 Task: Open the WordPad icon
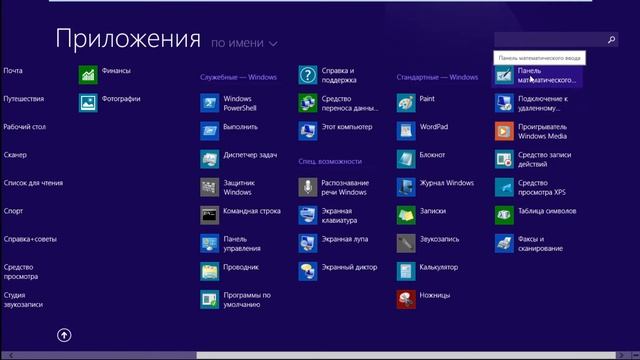tap(406, 131)
